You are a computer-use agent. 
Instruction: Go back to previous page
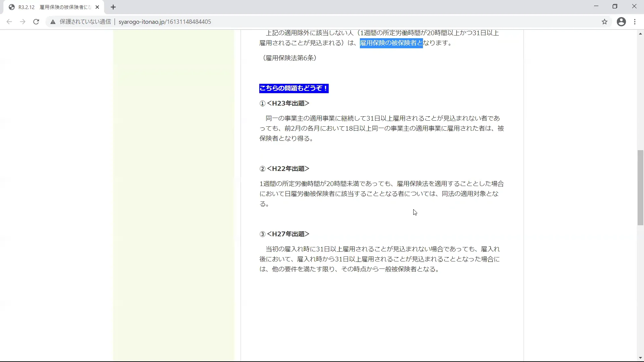coord(9,22)
